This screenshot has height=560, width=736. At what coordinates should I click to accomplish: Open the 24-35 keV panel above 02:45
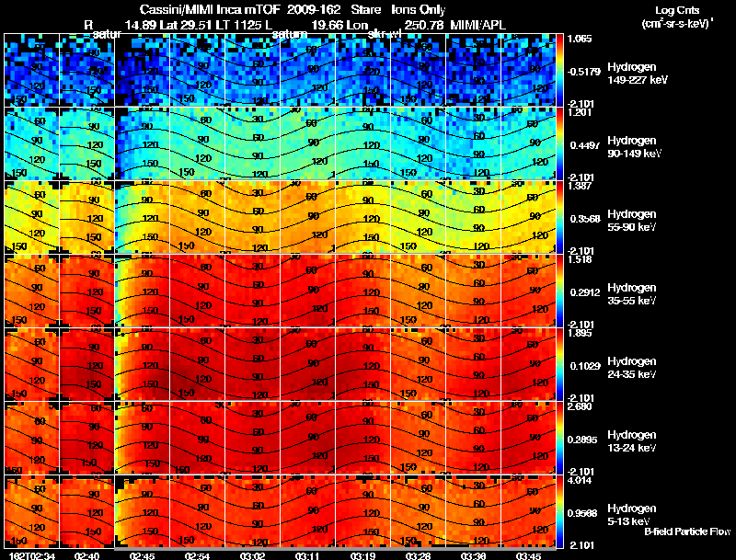143,364
